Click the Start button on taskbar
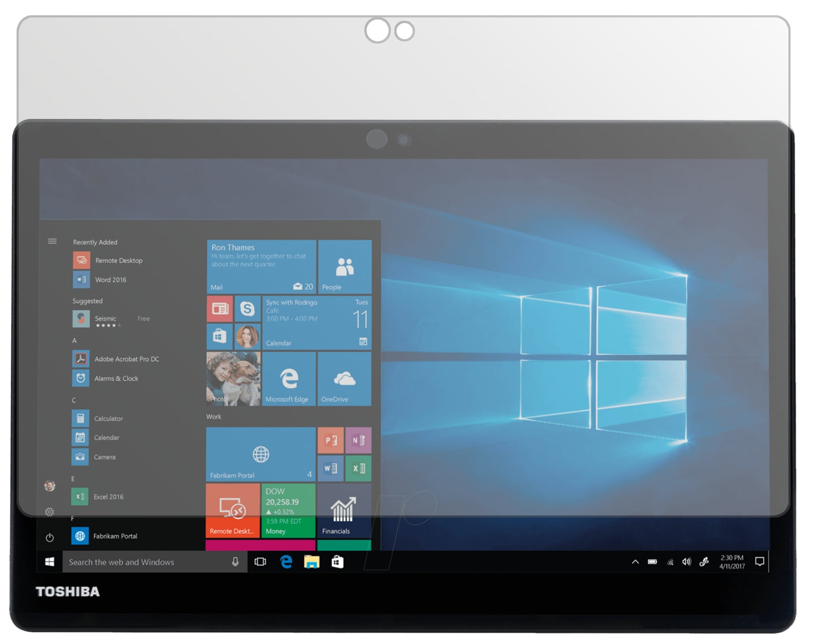This screenshot has height=644, width=820. click(x=50, y=562)
